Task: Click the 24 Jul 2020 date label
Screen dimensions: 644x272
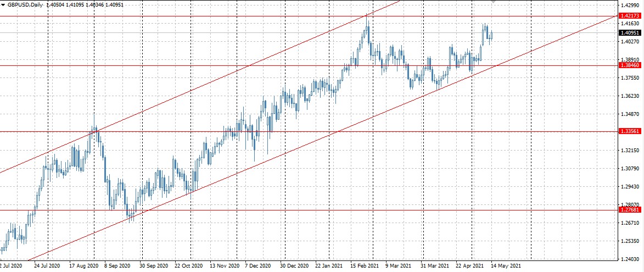Action: [x=47, y=266]
